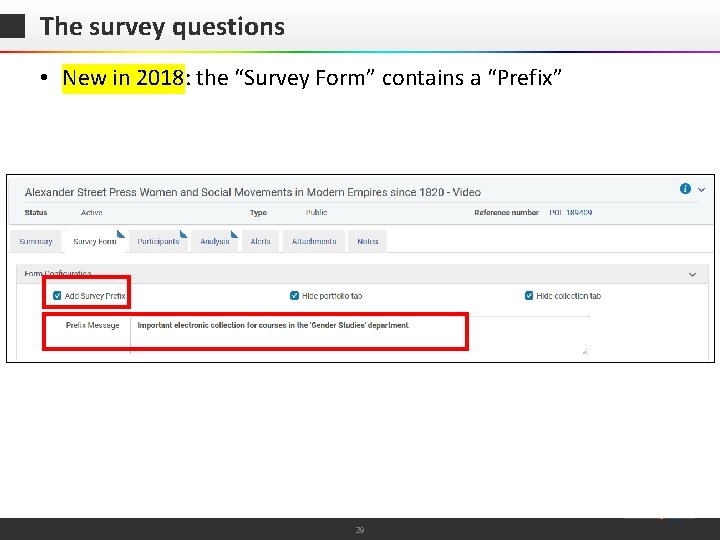Click the Alexander Street Press survey title
Screen dimensions: 720x540
tap(253, 192)
